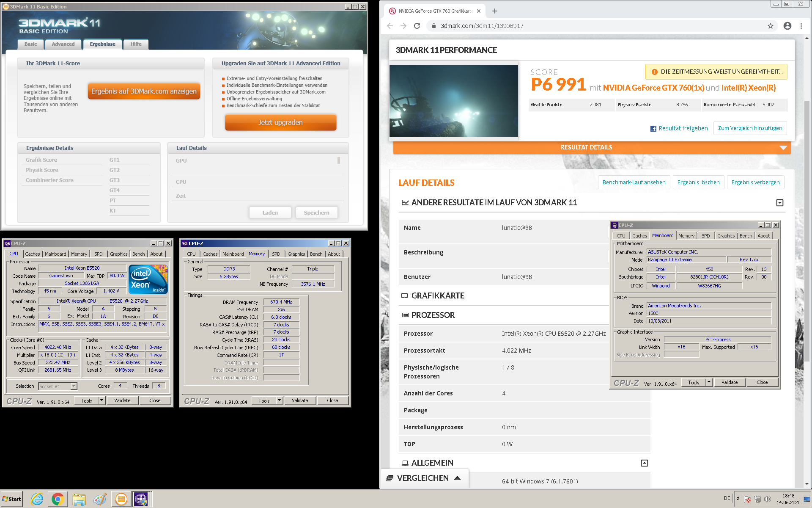Click the Action Center flag tray icon
The image size is (812, 508).
[x=747, y=499]
